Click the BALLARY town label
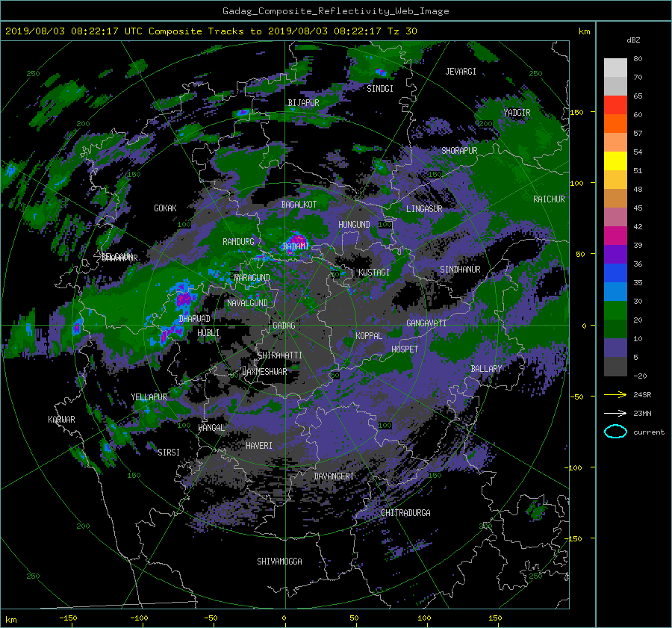This screenshot has height=628, width=672. (486, 369)
